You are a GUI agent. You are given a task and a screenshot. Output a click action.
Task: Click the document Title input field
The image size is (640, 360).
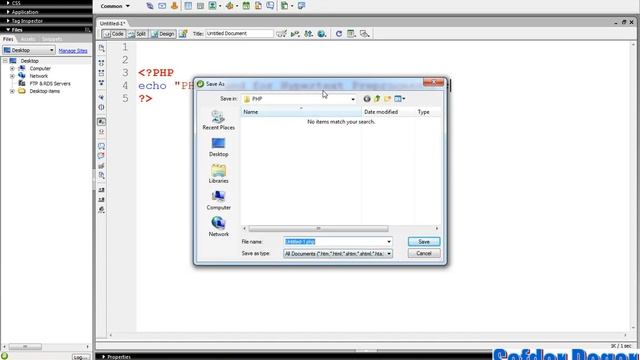coord(239,33)
